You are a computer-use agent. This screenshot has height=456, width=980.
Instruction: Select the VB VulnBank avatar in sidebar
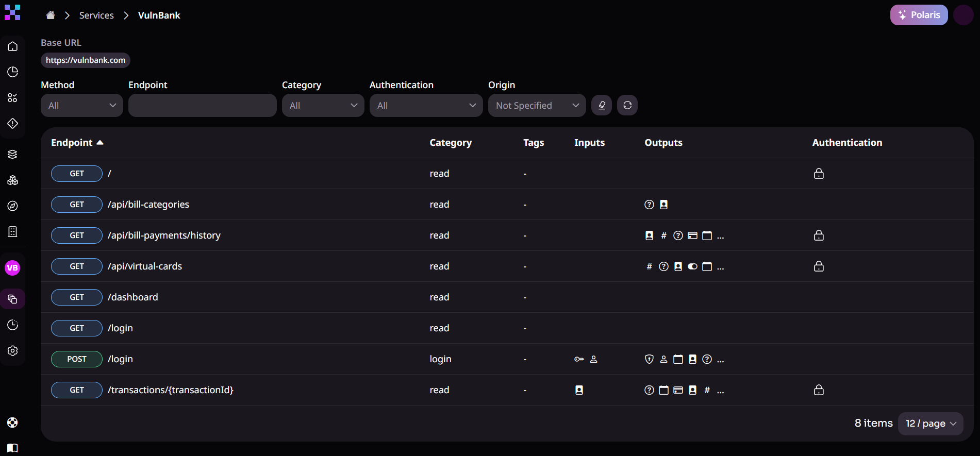[12, 268]
